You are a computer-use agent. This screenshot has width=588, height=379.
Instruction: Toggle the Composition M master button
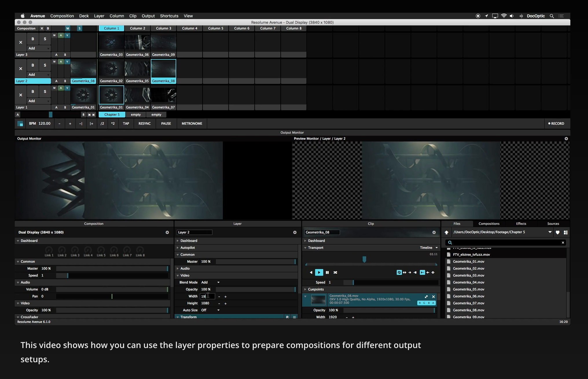(67, 28)
